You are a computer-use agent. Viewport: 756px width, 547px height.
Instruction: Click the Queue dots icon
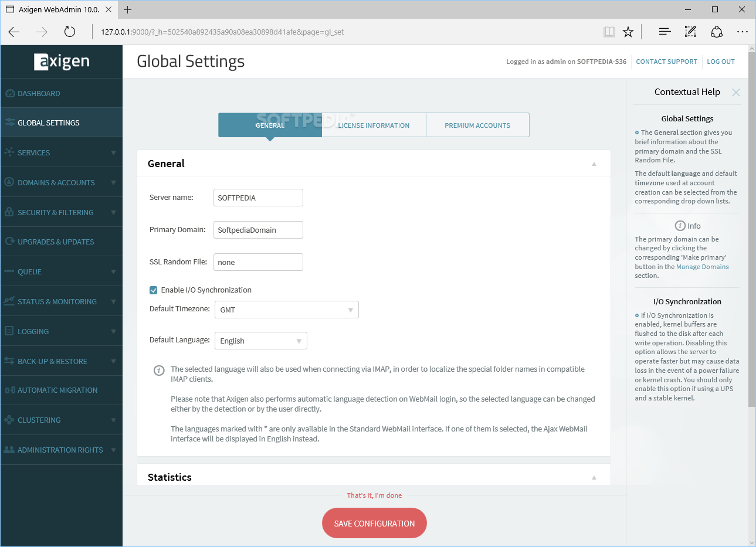coord(9,271)
